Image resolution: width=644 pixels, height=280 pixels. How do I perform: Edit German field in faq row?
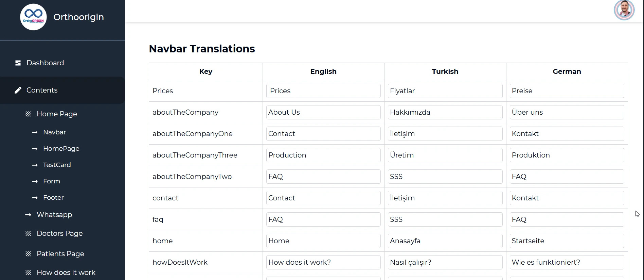click(x=567, y=219)
